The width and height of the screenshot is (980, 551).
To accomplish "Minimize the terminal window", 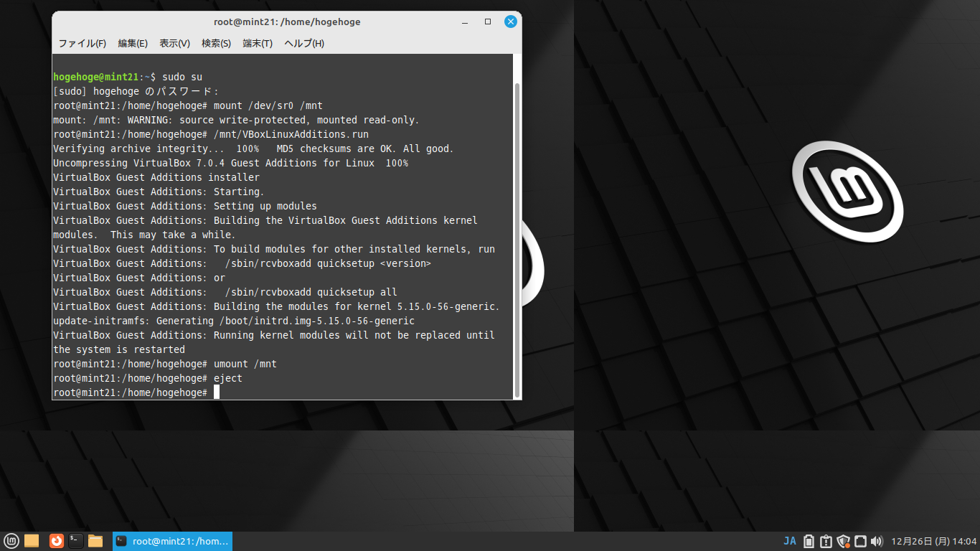I will (x=465, y=22).
